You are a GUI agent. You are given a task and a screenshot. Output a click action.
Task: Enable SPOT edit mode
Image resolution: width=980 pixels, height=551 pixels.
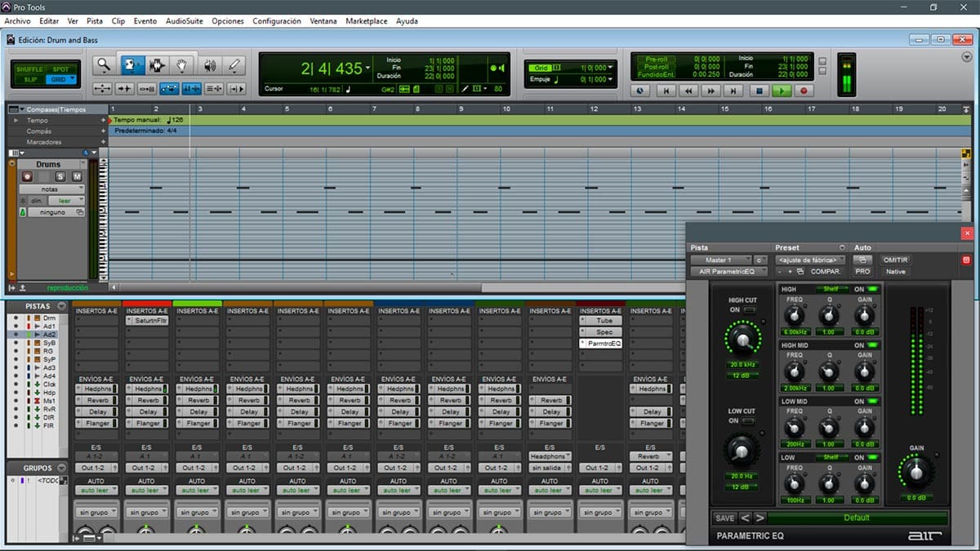(60, 69)
